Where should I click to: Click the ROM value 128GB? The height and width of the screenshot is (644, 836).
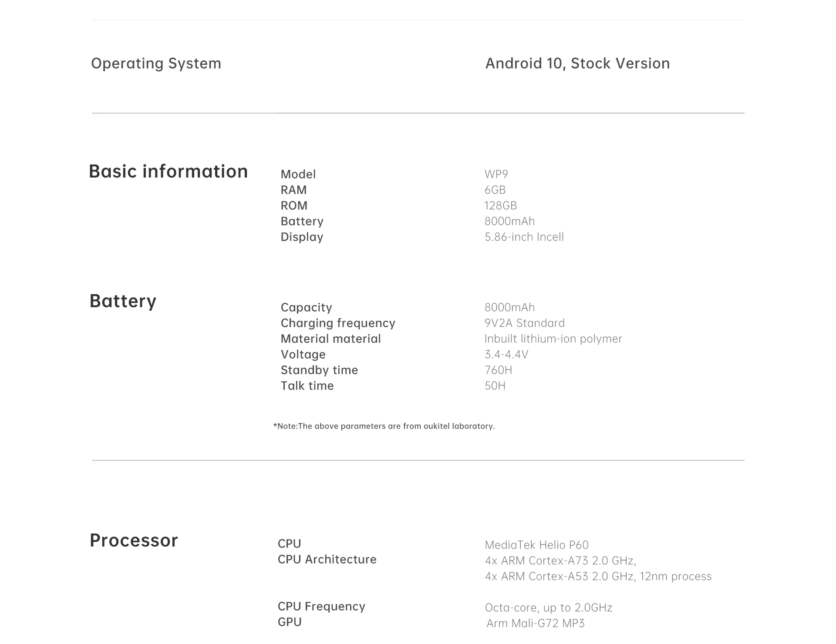tap(501, 205)
